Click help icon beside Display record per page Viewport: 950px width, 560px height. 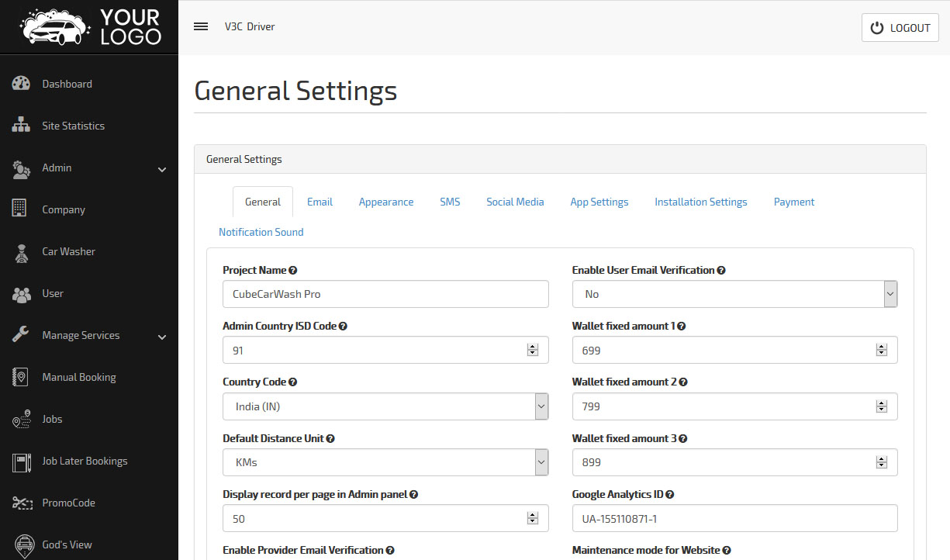pos(414,494)
